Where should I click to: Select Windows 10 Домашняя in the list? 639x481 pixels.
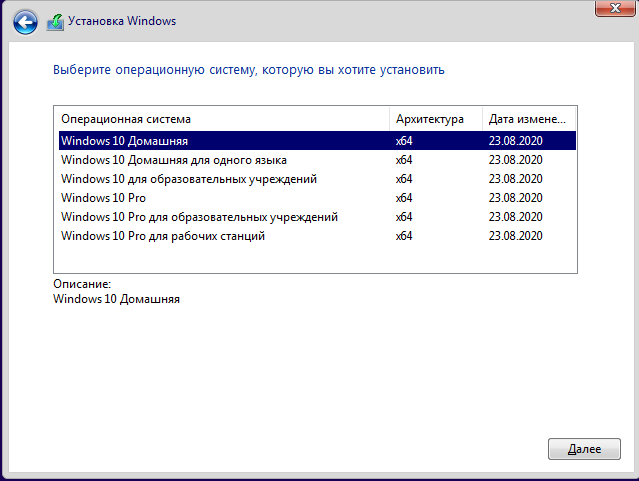[317, 141]
